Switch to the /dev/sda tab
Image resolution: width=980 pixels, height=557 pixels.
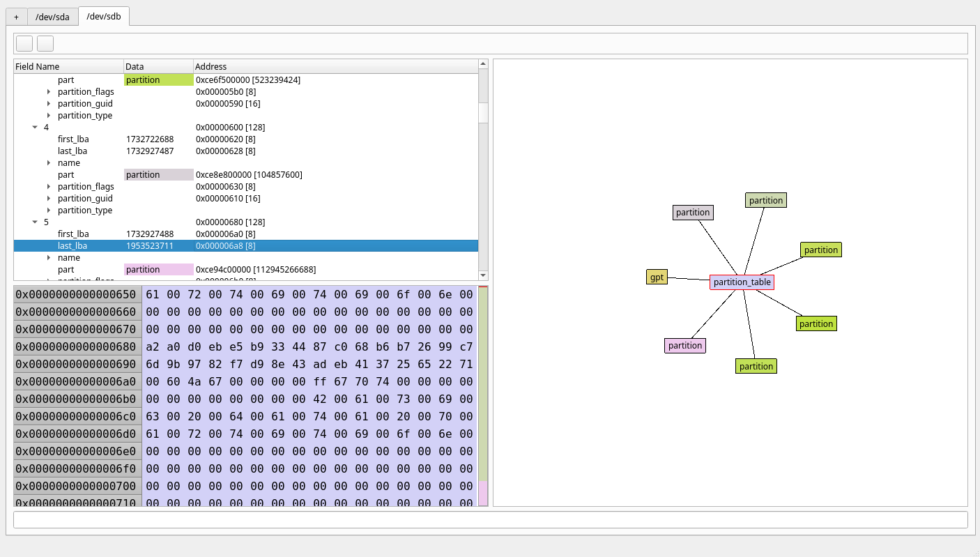53,17
